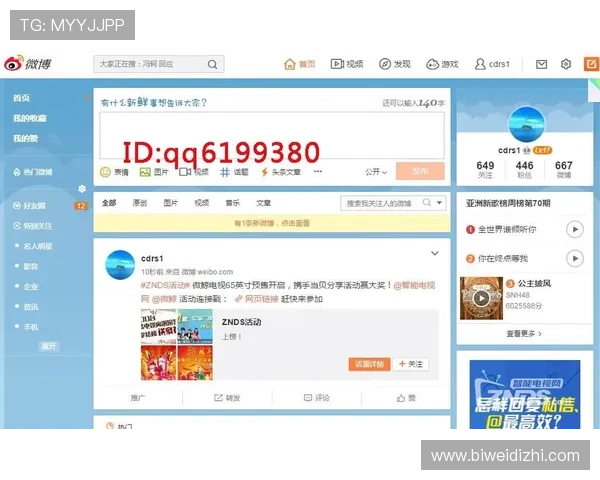This screenshot has height=480, width=600.
Task: Play the 公主披风 video thumbnail
Action: tap(481, 298)
